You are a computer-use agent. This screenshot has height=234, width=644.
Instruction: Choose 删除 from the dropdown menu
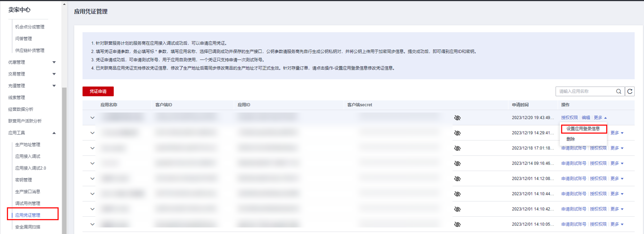point(571,139)
